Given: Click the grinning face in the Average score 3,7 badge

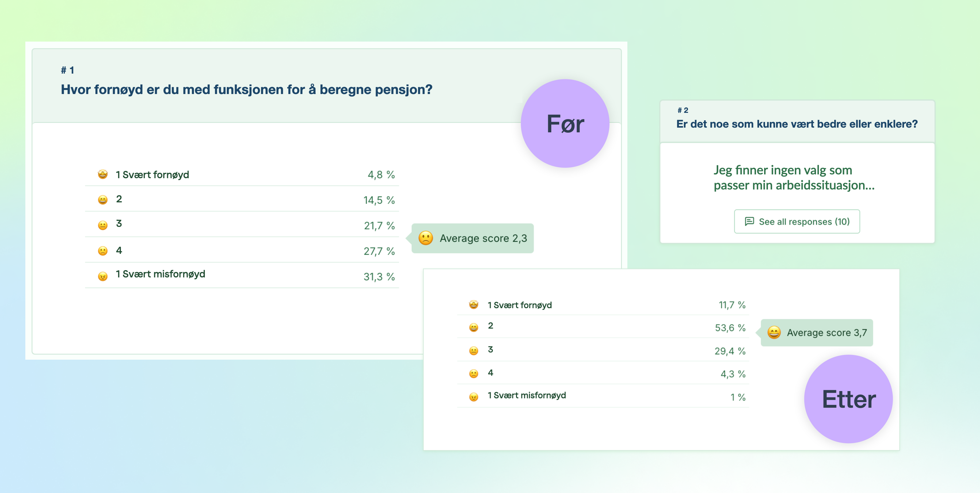Looking at the screenshot, I should pos(774,332).
